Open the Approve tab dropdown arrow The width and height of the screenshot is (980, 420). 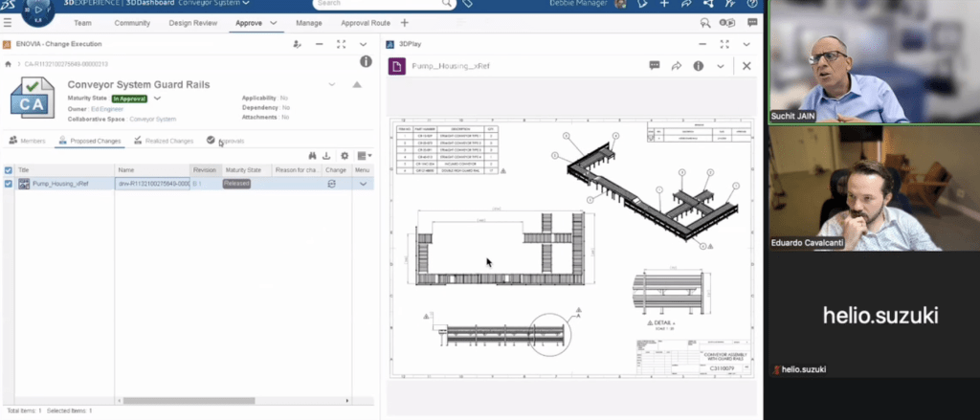(x=274, y=22)
